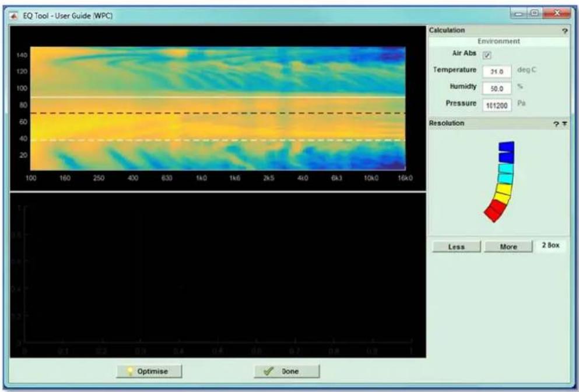Toggle the Air Abs checkbox

pos(487,55)
